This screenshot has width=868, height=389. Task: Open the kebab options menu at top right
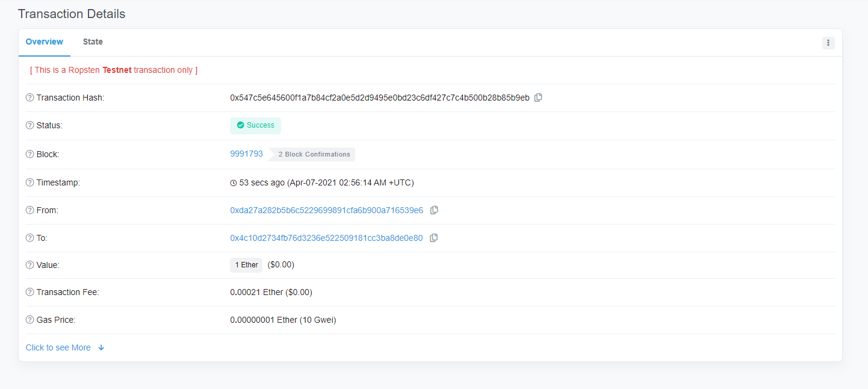pyautogui.click(x=828, y=43)
